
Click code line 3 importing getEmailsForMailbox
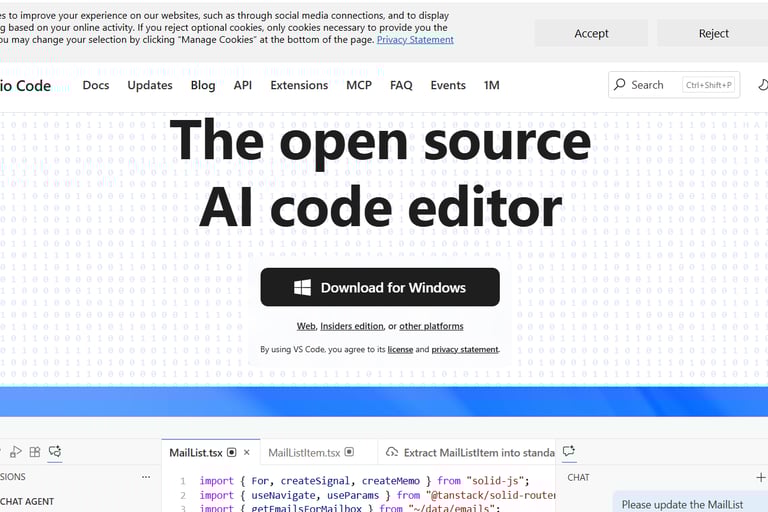[348, 508]
